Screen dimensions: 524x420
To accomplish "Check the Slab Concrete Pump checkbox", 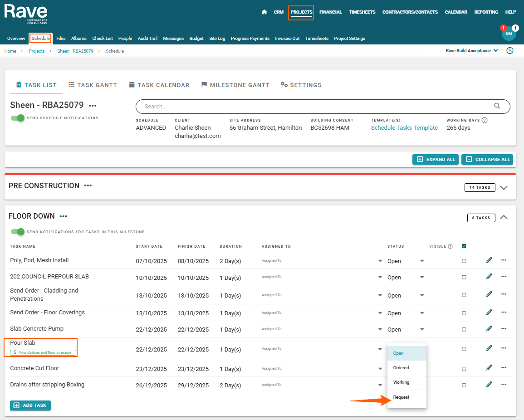I will [x=464, y=329].
